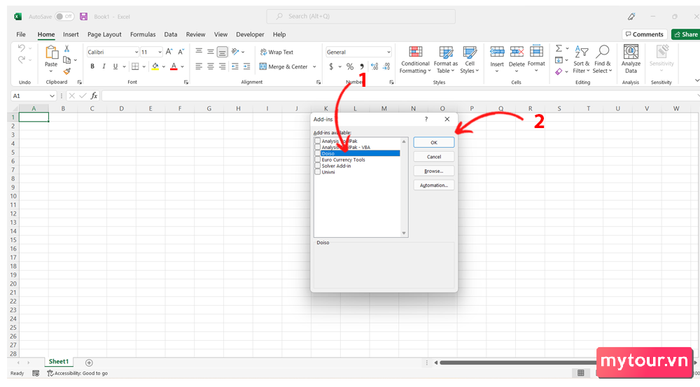
Task: Click the Undo arrow icon
Action: pos(21,48)
